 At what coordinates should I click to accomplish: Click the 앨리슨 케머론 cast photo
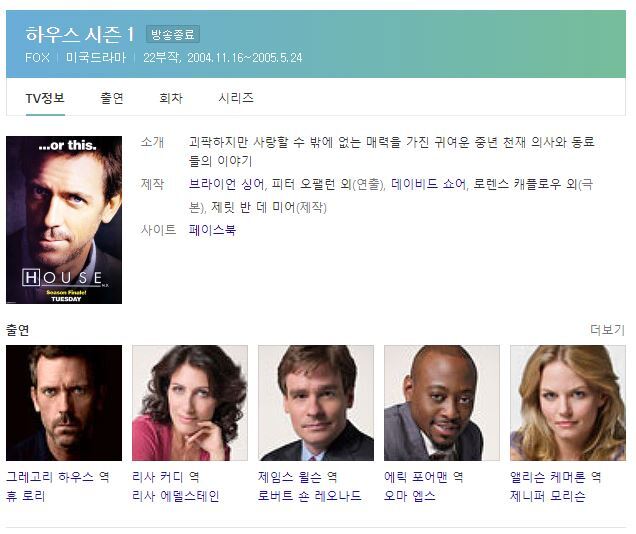pos(568,403)
